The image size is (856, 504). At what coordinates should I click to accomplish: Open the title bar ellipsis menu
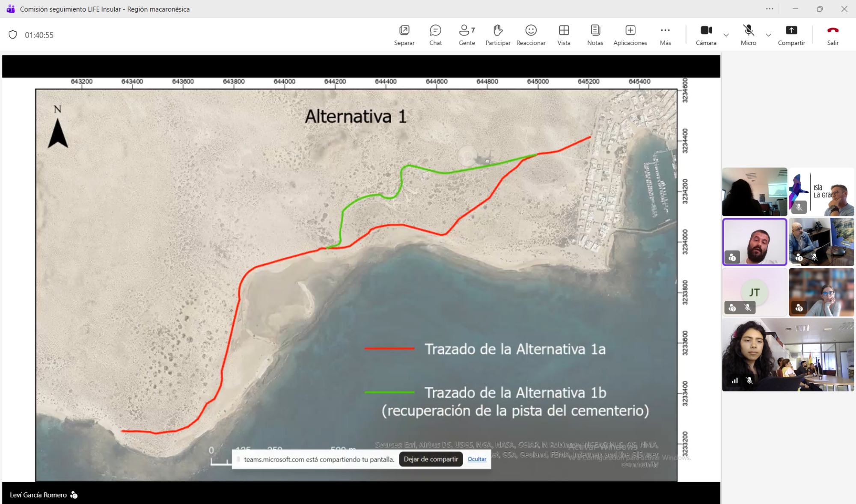[x=769, y=9]
